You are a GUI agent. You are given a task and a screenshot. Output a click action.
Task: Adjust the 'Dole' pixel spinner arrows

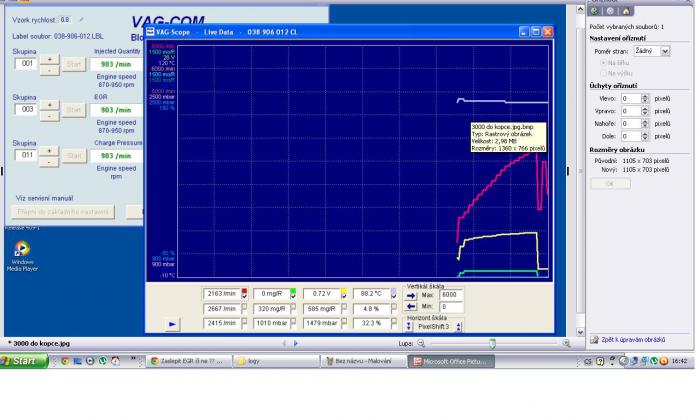tap(645, 135)
